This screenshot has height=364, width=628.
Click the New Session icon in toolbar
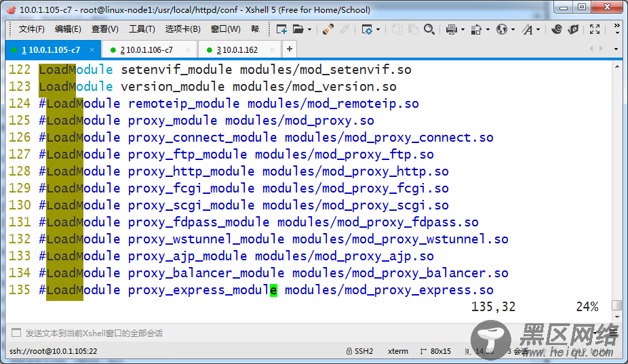[281, 29]
